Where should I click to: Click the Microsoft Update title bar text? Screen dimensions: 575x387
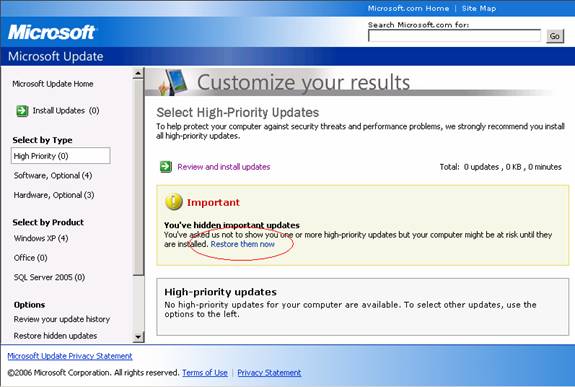pyautogui.click(x=56, y=56)
